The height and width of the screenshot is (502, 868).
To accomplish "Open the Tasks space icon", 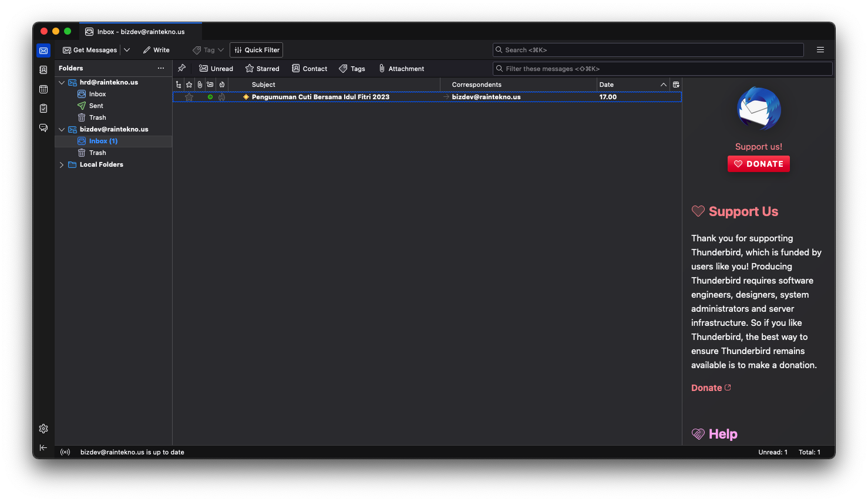I will [x=43, y=109].
